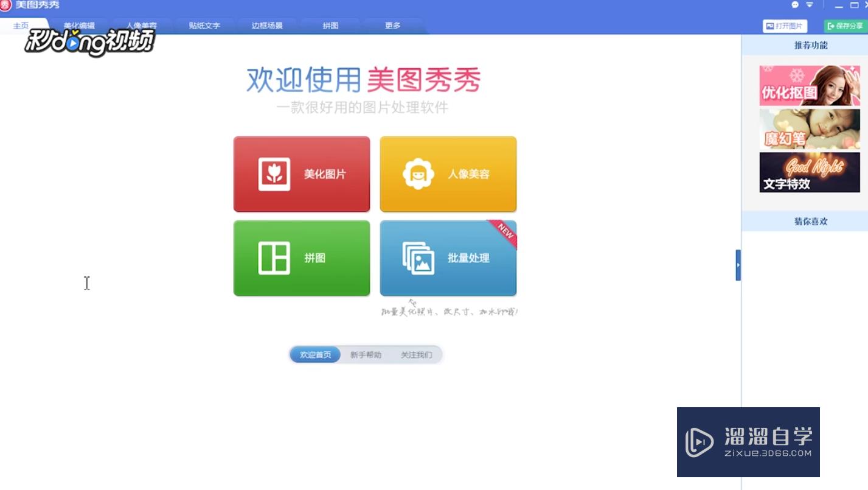Open the 魔幻笔 recommended thumbnail
Image resolution: width=868 pixels, height=490 pixels.
[x=810, y=129]
